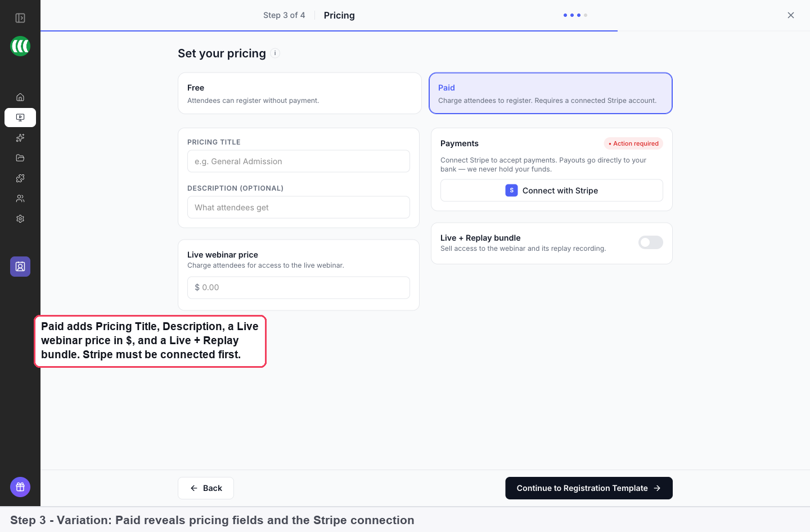810x532 pixels.
Task: Open the Home icon in sidebar
Action: click(x=20, y=97)
